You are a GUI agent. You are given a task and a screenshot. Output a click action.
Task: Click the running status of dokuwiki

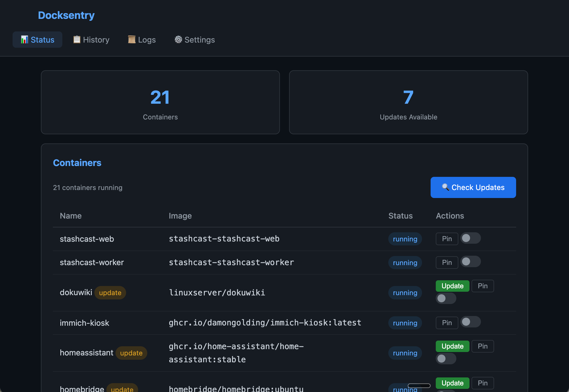pyautogui.click(x=405, y=293)
